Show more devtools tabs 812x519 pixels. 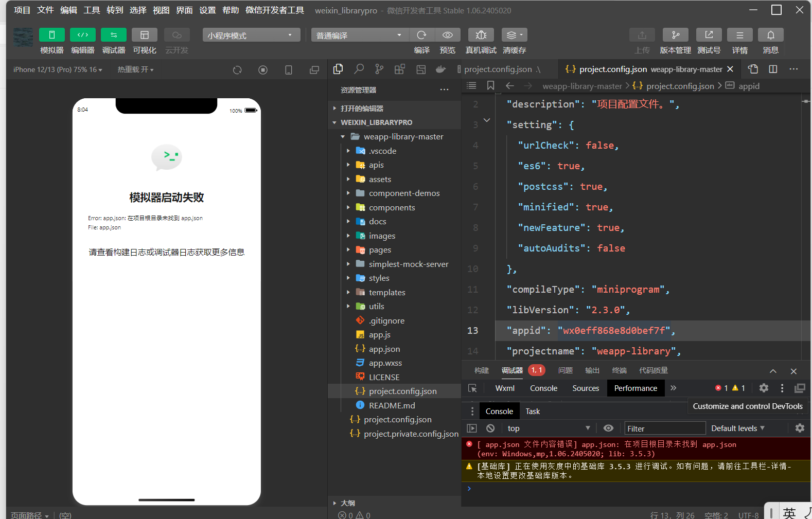pyautogui.click(x=674, y=388)
